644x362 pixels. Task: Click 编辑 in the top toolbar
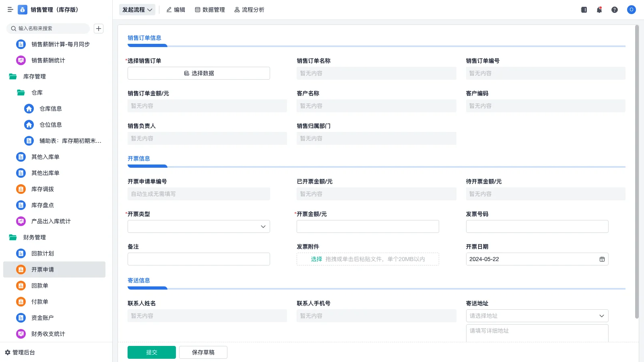176,10
